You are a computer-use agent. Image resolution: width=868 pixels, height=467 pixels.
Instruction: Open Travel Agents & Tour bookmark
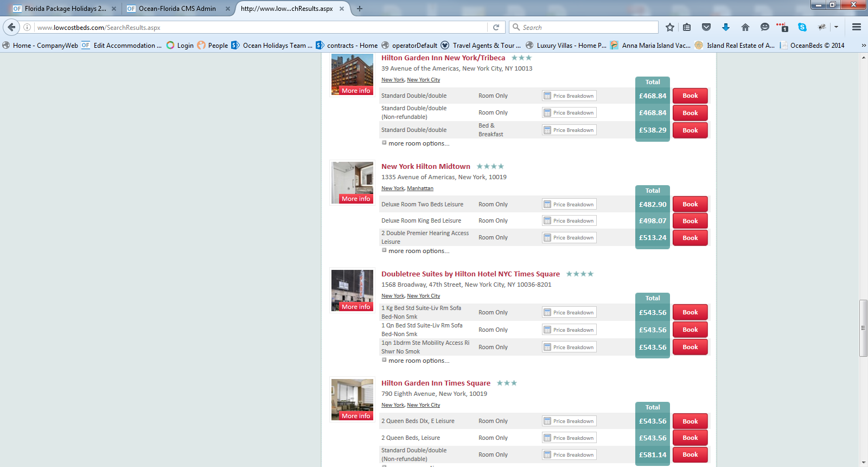pos(481,46)
